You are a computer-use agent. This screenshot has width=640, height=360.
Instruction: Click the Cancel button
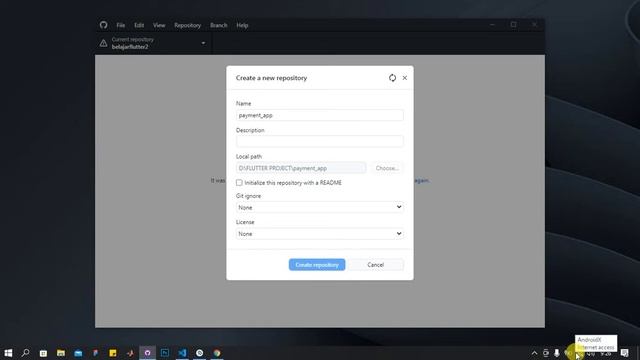376,264
